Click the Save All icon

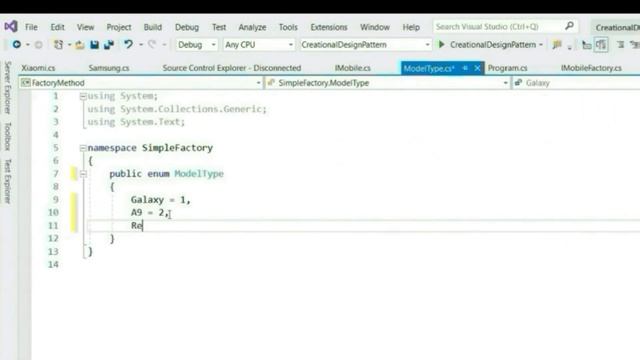pyautogui.click(x=109, y=44)
